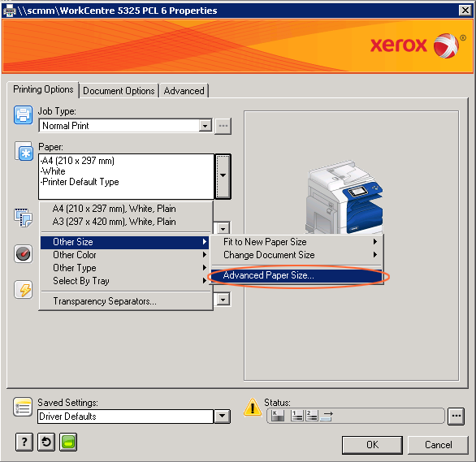This screenshot has width=476, height=462.
Task: Click the Job Type printer icon
Action: (x=23, y=115)
